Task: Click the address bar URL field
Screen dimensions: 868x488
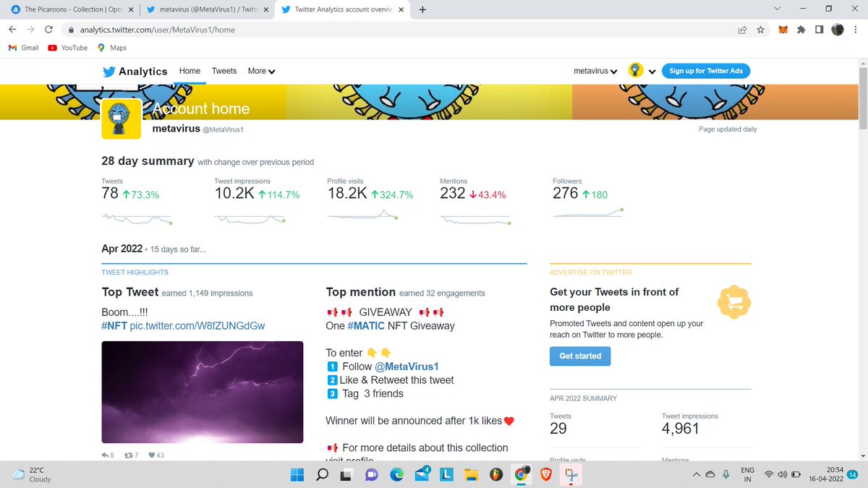Action: pyautogui.click(x=398, y=30)
